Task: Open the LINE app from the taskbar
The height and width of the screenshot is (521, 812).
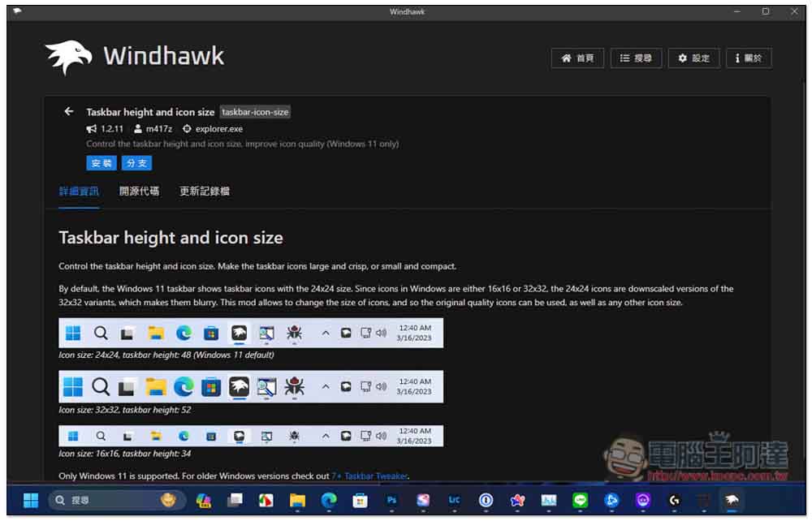Action: (580, 500)
